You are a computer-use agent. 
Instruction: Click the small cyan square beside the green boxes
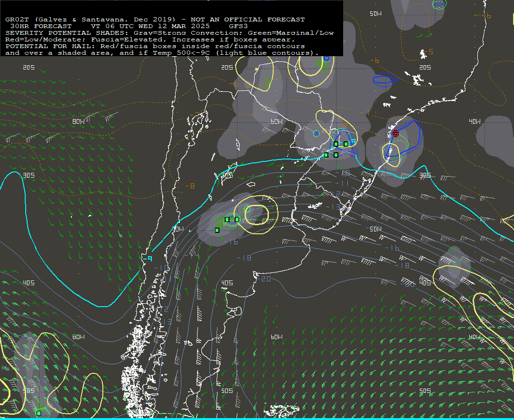coord(353,141)
